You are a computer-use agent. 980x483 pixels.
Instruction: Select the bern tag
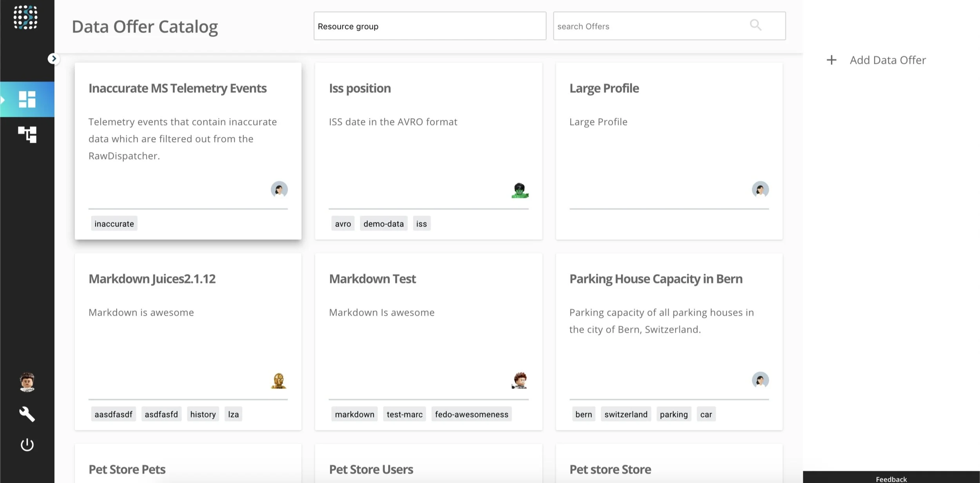tap(584, 414)
